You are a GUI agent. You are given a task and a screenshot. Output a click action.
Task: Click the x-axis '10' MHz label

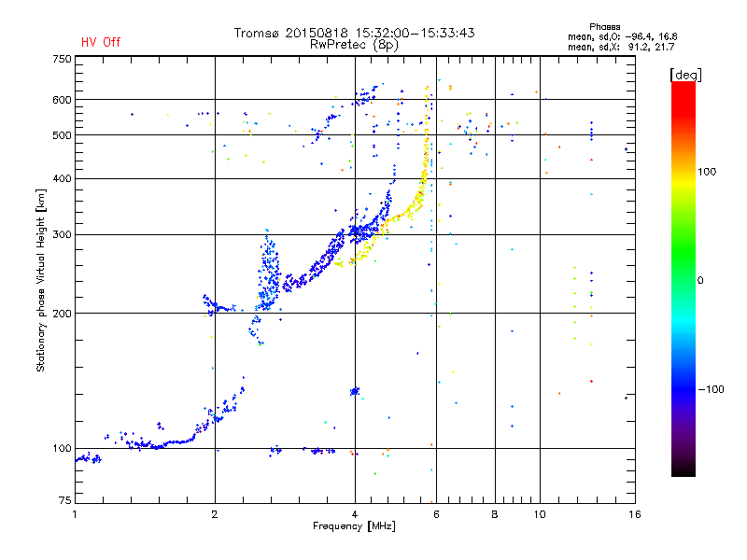[x=540, y=514]
